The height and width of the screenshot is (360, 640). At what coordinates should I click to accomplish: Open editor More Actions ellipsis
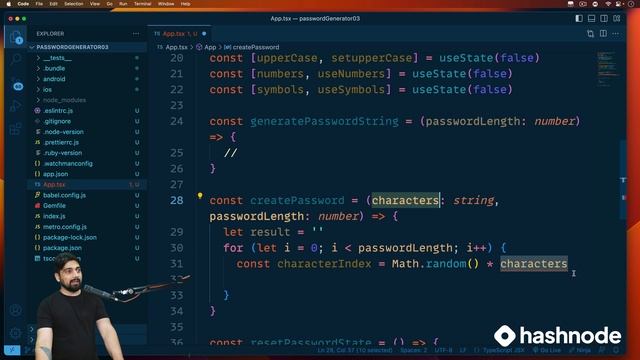pyautogui.click(x=616, y=33)
